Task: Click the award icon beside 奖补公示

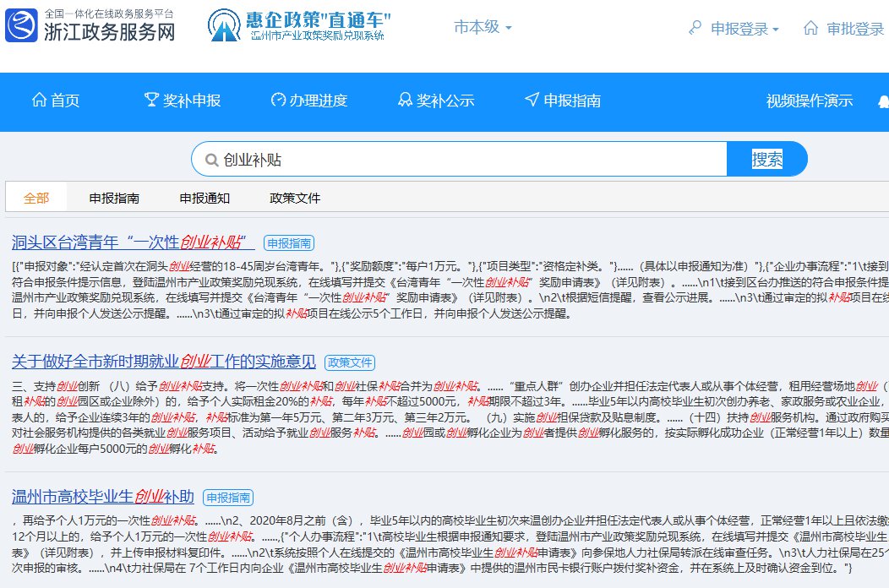Action: [405, 101]
